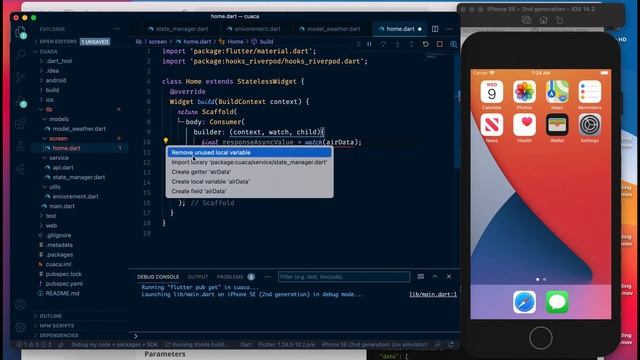Viewport: 640px width, 360px height.
Task: Open the Explorer panel's ellipsis menu
Action: (117, 29)
